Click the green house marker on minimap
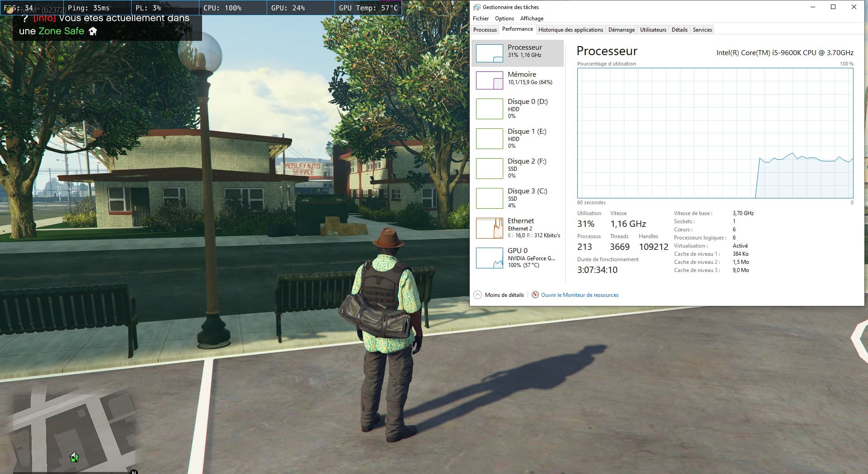This screenshot has height=474, width=868. [74, 457]
